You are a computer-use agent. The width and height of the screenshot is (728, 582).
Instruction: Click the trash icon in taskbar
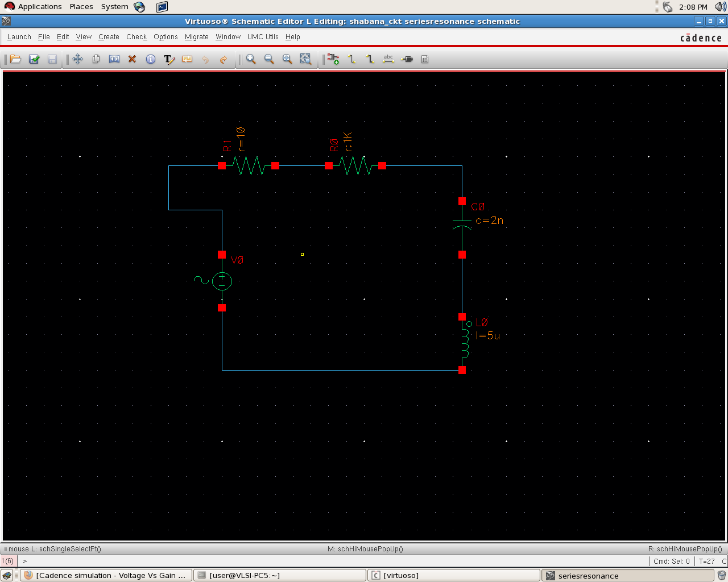(721, 575)
